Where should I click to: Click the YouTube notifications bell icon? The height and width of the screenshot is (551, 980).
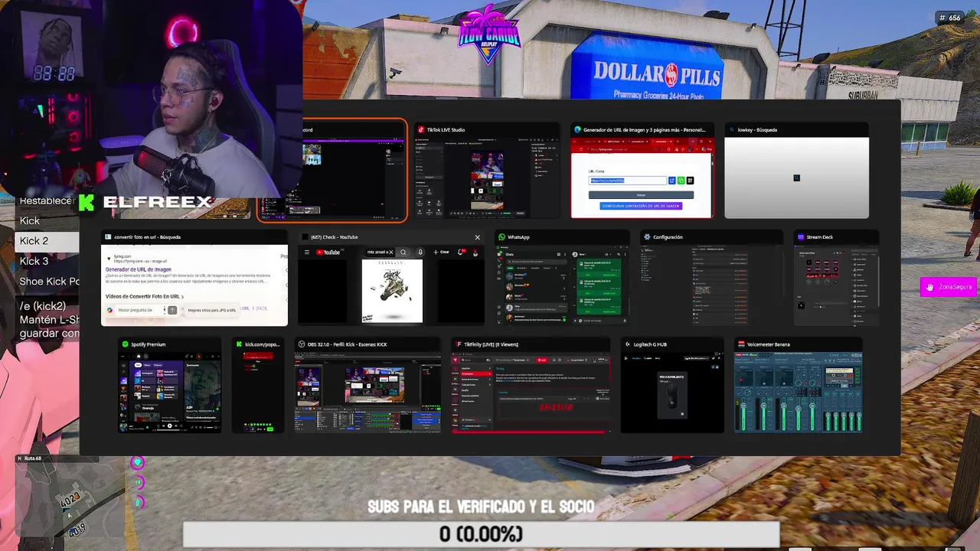click(x=461, y=252)
